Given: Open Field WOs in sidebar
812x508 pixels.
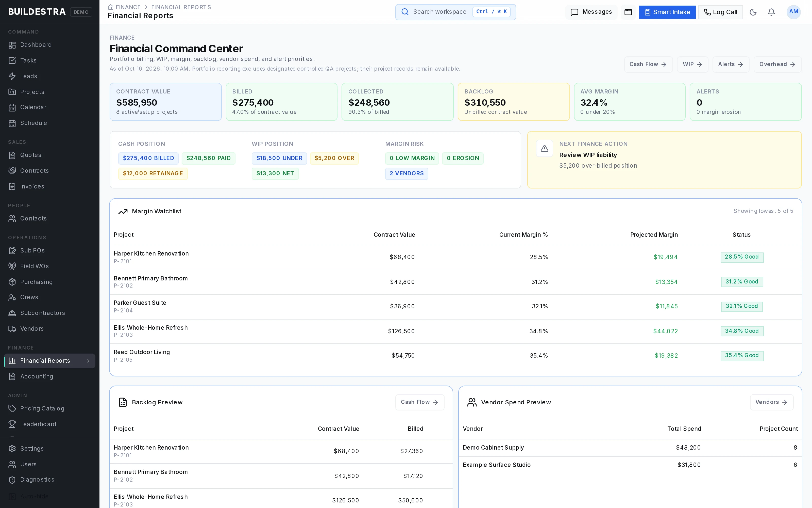Looking at the screenshot, I should tap(50, 266).
